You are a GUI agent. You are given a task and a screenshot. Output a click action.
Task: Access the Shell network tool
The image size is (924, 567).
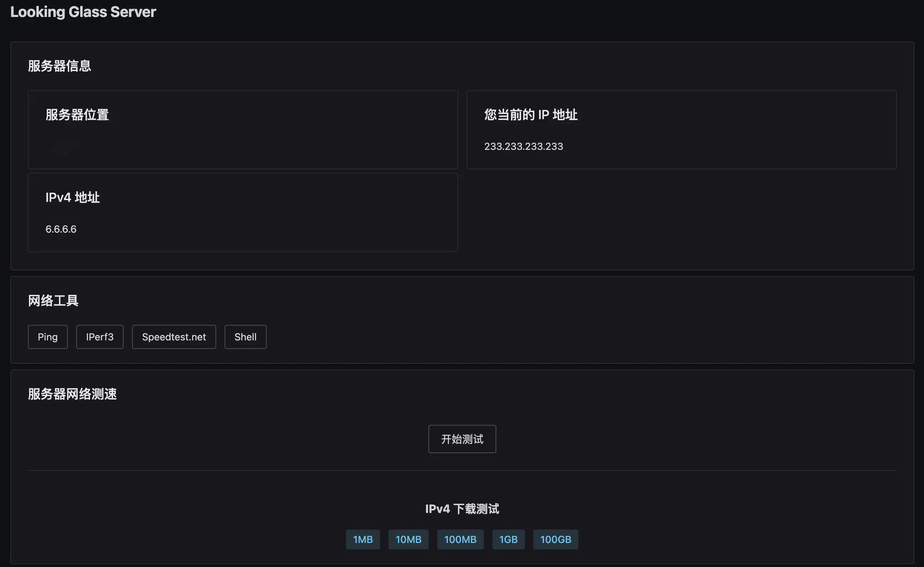[245, 337]
